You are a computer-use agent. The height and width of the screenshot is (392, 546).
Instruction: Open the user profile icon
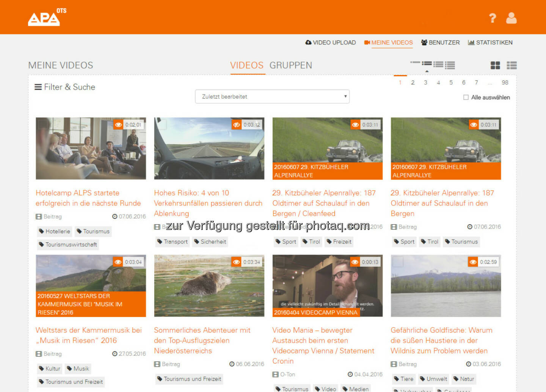511,18
